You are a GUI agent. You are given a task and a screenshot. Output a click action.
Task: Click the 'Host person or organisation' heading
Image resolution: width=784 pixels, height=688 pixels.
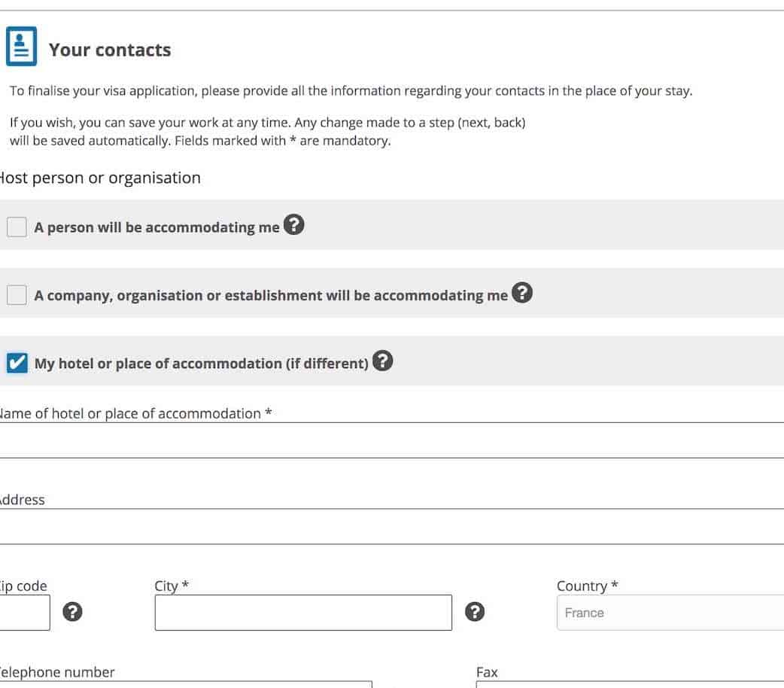coord(99,178)
